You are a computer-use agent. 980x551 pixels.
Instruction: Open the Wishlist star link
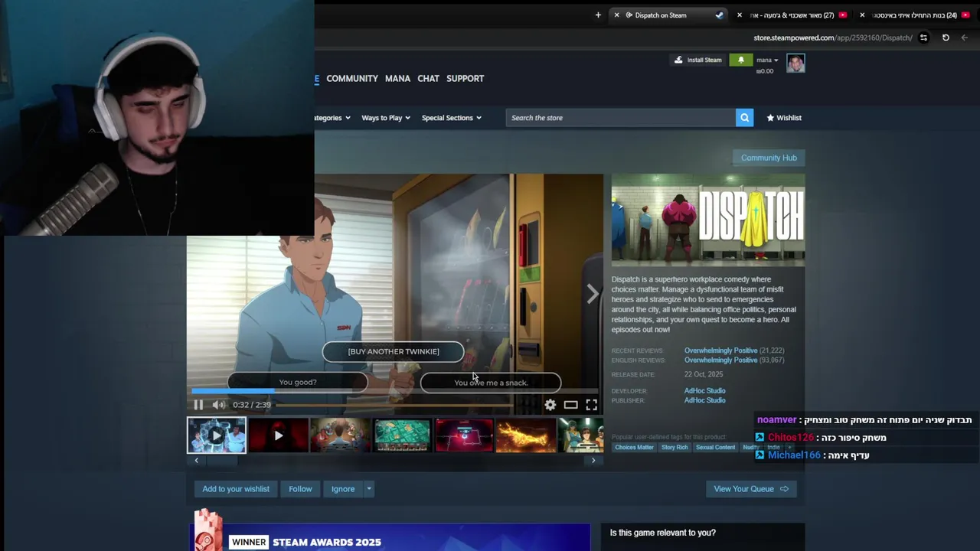(x=784, y=118)
